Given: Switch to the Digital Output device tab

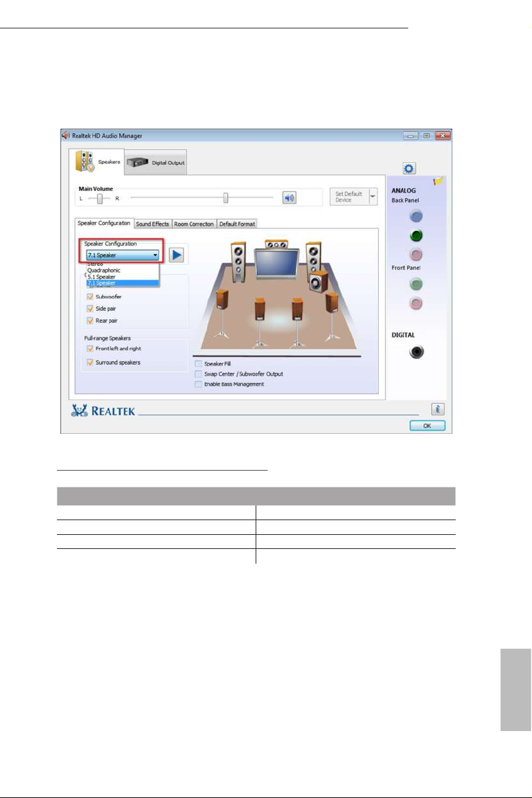Looking at the screenshot, I should 156,163.
